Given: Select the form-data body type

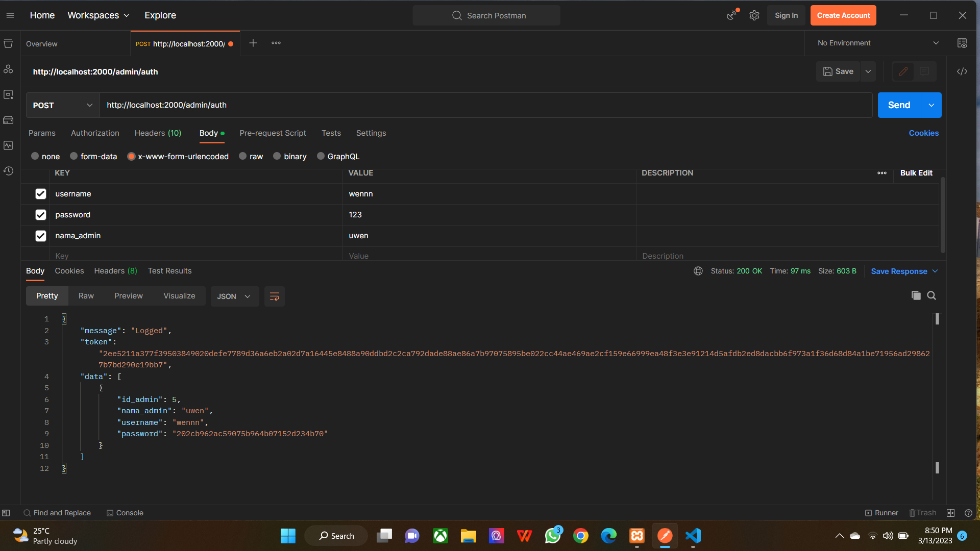Looking at the screenshot, I should pos(73,156).
